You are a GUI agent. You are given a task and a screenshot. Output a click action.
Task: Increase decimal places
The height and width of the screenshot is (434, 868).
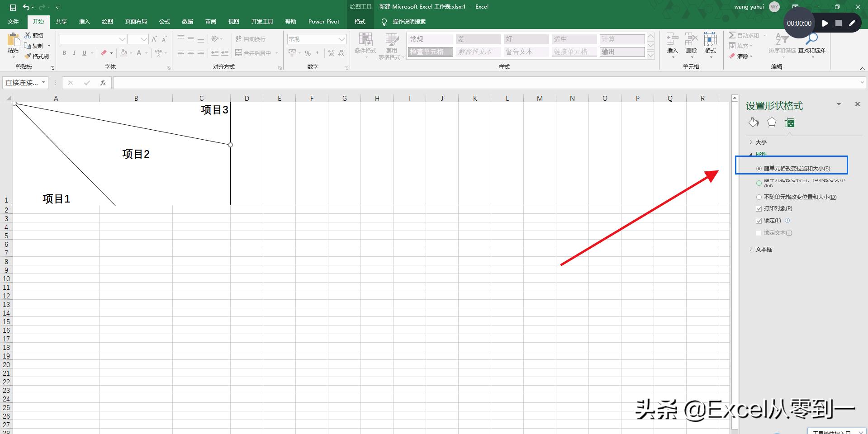pyautogui.click(x=331, y=53)
